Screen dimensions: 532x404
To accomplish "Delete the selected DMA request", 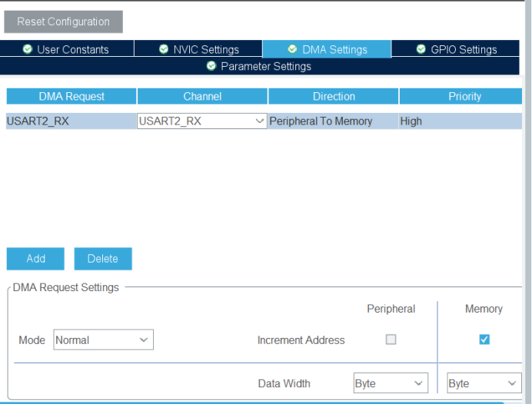I will click(103, 259).
